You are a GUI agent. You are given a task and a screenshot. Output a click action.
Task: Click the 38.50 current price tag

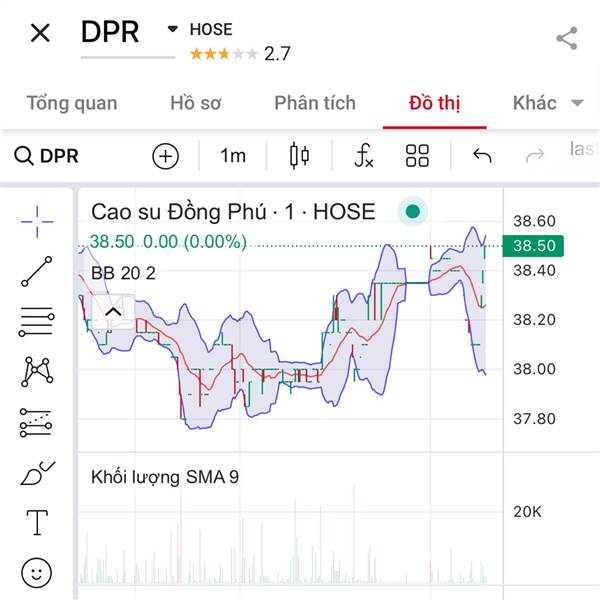tap(533, 246)
